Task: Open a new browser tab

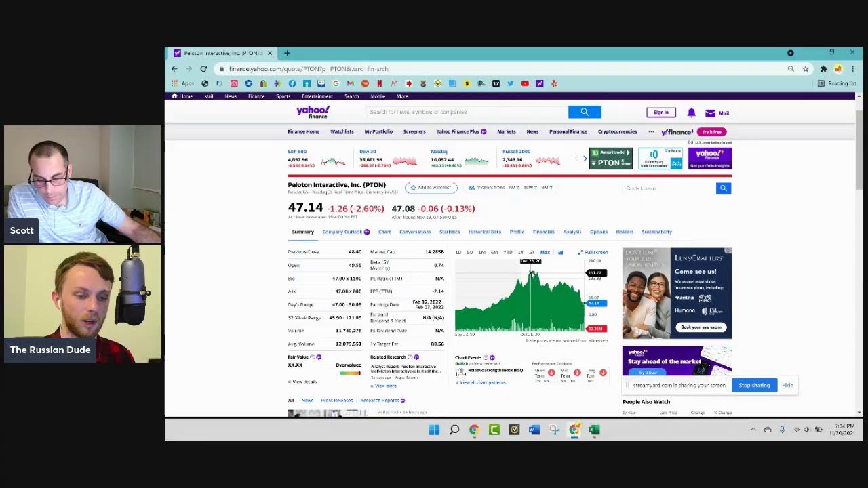Action: point(287,53)
